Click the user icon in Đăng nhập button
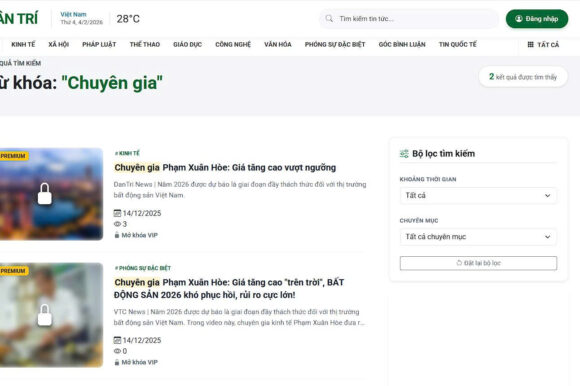580x386 pixels. pyautogui.click(x=519, y=18)
